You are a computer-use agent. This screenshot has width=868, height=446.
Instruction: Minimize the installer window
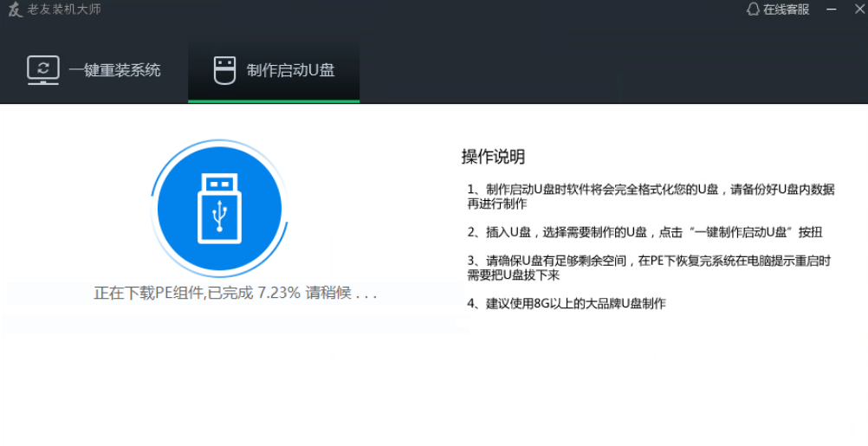coord(832,10)
